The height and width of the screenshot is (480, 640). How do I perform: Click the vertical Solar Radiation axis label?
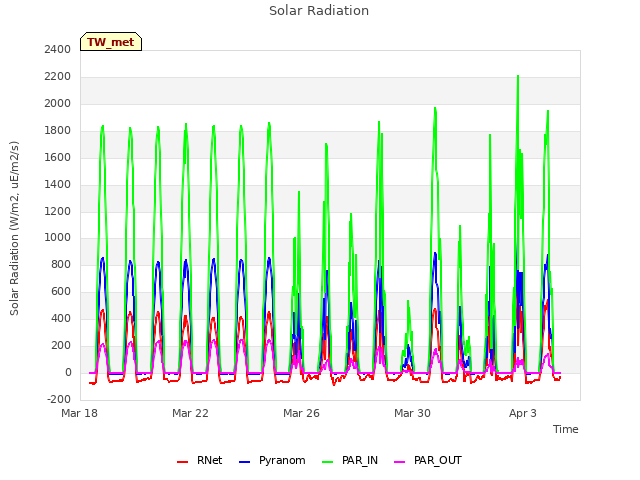(x=14, y=228)
